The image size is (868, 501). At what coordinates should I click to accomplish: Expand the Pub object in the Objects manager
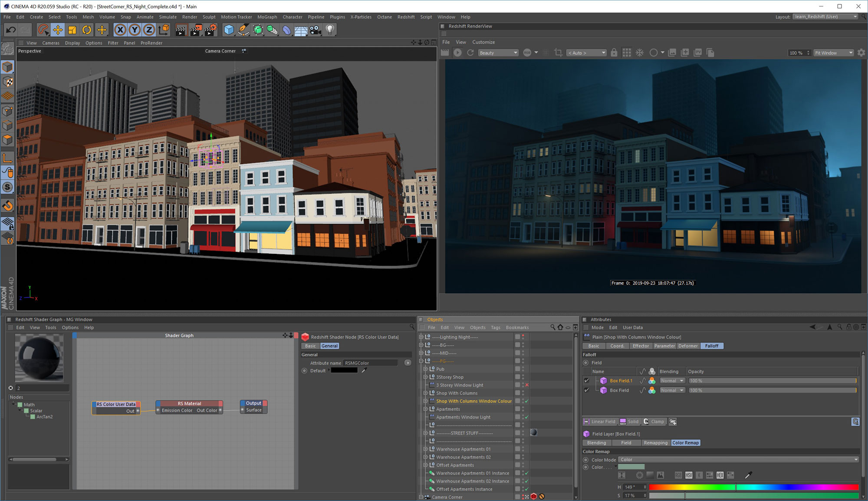click(426, 369)
